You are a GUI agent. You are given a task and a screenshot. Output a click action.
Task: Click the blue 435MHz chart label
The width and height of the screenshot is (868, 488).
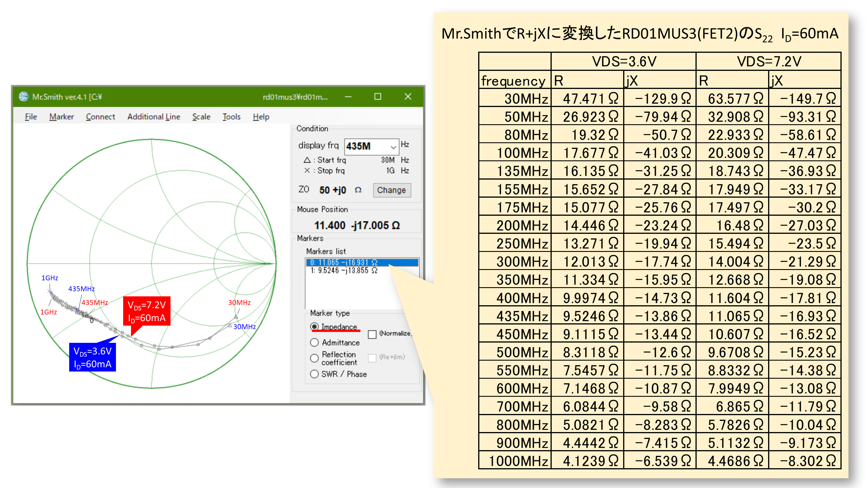pyautogui.click(x=82, y=289)
